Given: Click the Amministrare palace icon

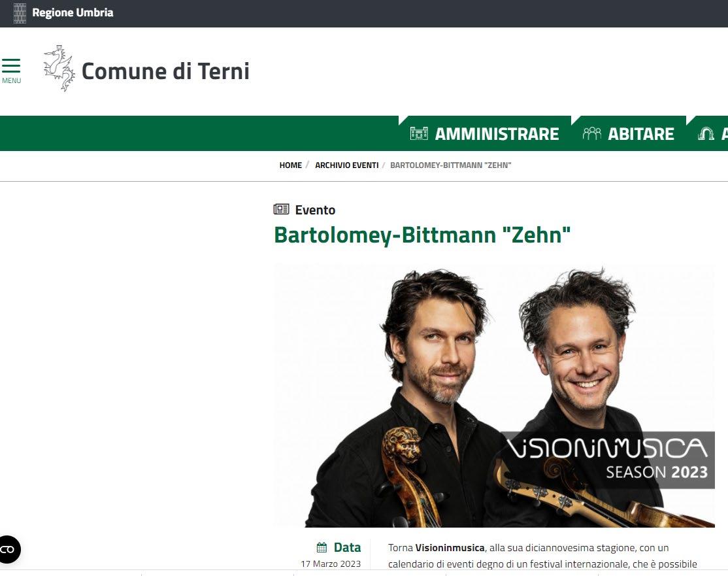Looking at the screenshot, I should click(x=419, y=134).
